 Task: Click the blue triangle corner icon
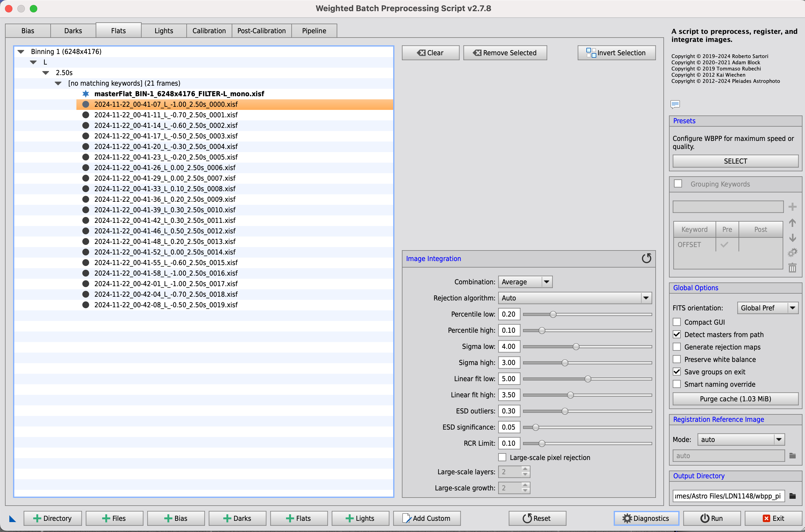point(12,518)
